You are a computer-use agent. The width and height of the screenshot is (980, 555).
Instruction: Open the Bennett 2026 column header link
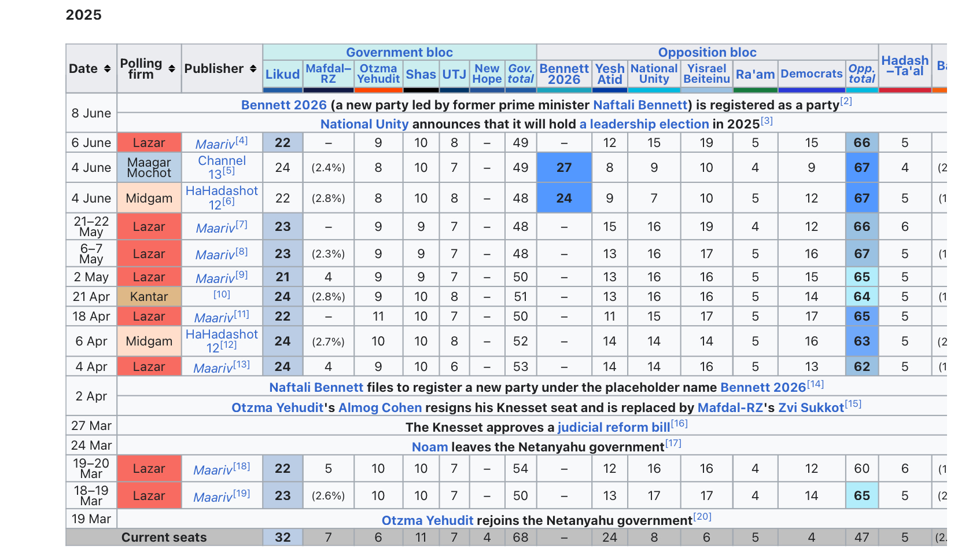point(564,74)
